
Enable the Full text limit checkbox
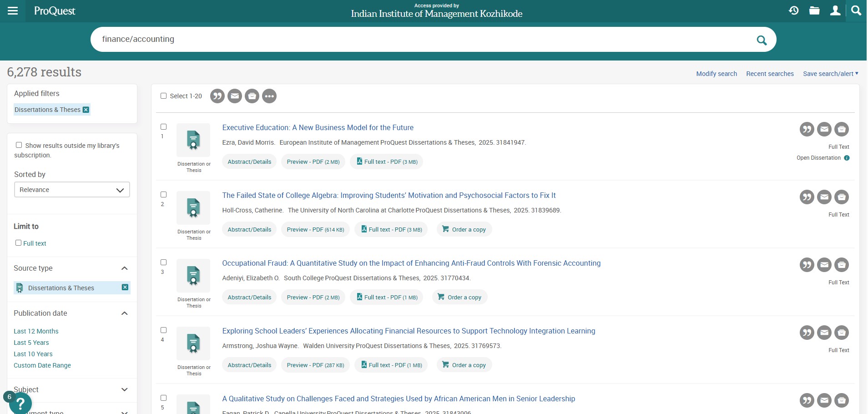(19, 243)
